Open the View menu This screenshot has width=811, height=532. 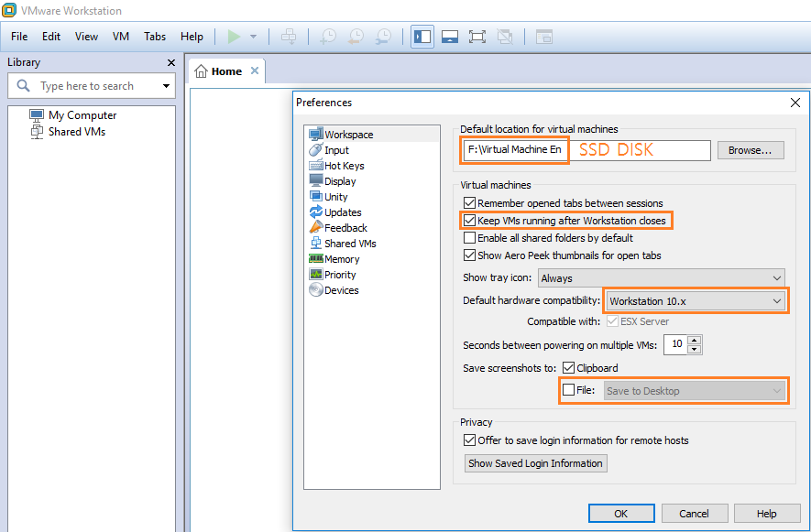click(x=86, y=37)
